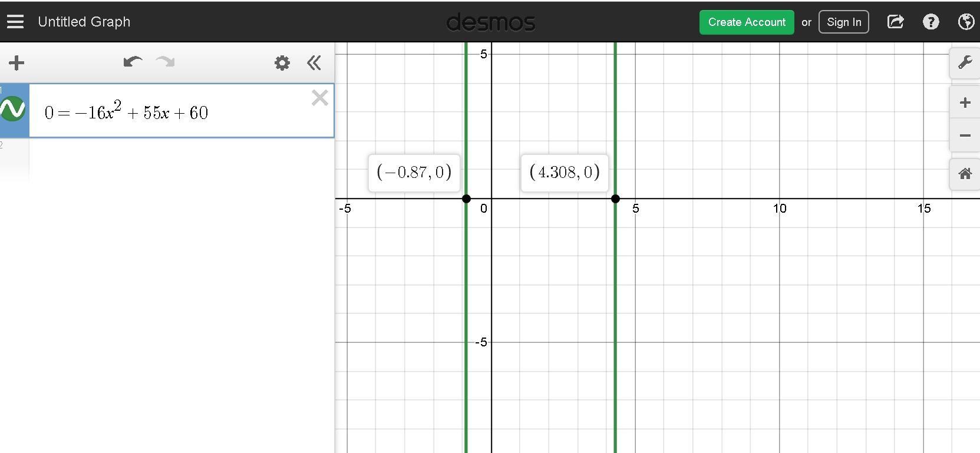Open the Share Graph icon
The height and width of the screenshot is (453, 980).
[895, 22]
